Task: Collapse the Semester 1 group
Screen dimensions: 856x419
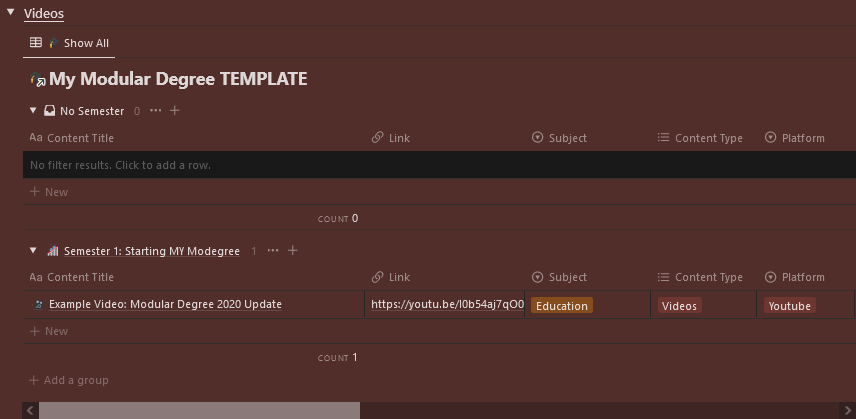Action: click(33, 251)
